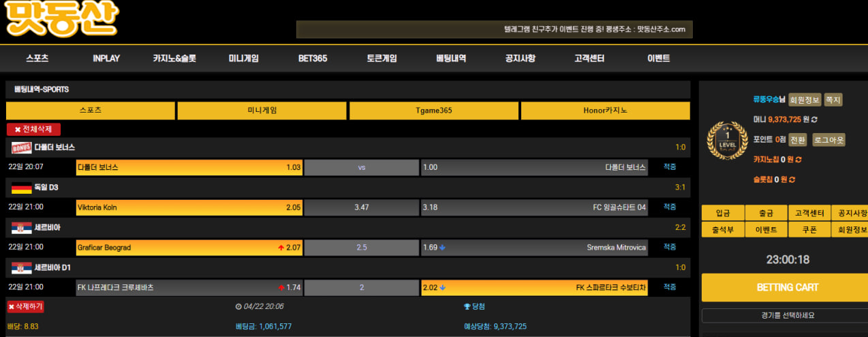Click the German flag for 독일 D3
This screenshot has height=337, width=868.
click(x=22, y=188)
